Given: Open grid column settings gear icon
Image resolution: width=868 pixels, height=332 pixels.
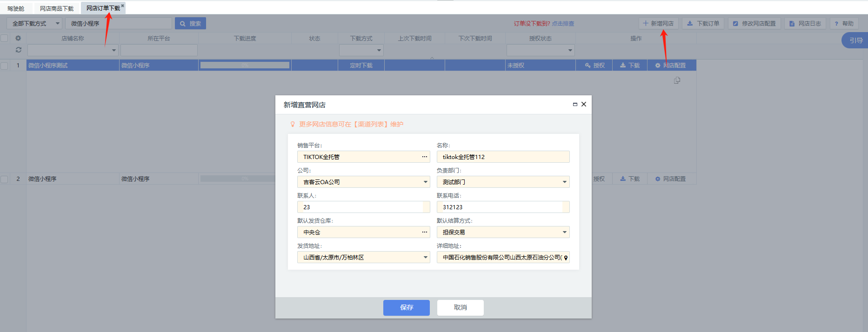Looking at the screenshot, I should pos(18,38).
